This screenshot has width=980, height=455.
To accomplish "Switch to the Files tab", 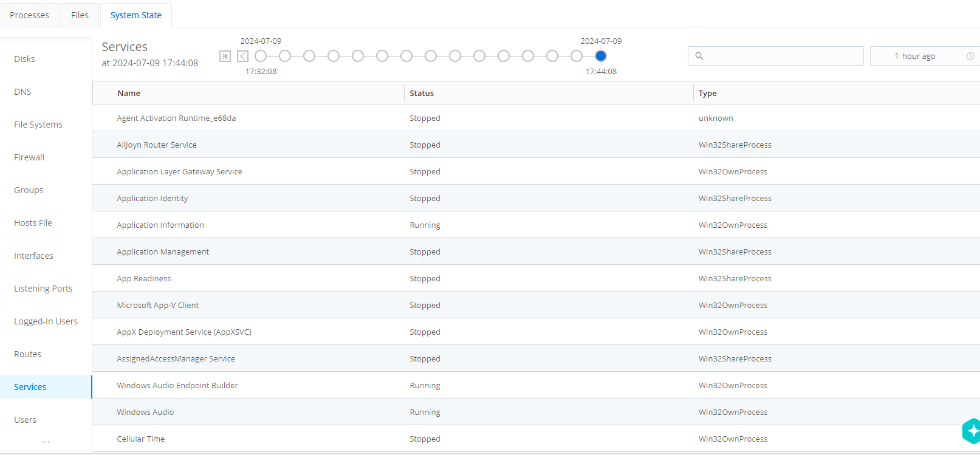I will [x=80, y=15].
